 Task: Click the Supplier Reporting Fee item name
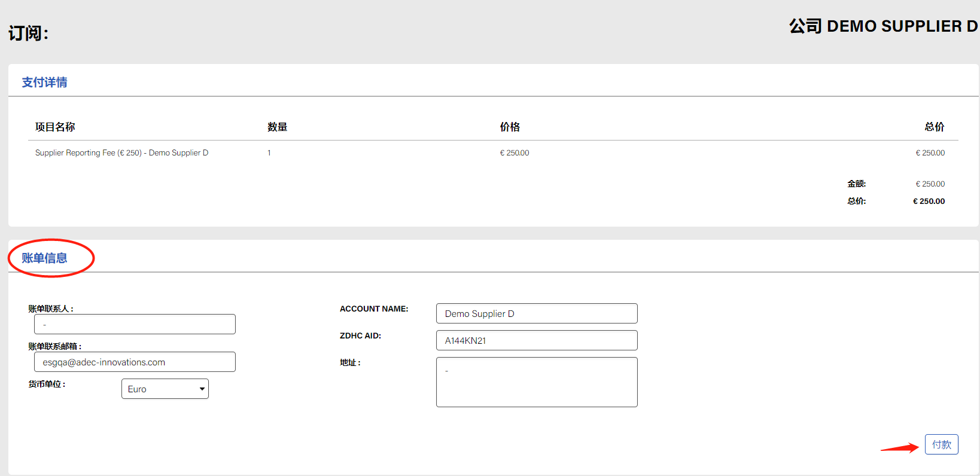pyautogui.click(x=121, y=153)
